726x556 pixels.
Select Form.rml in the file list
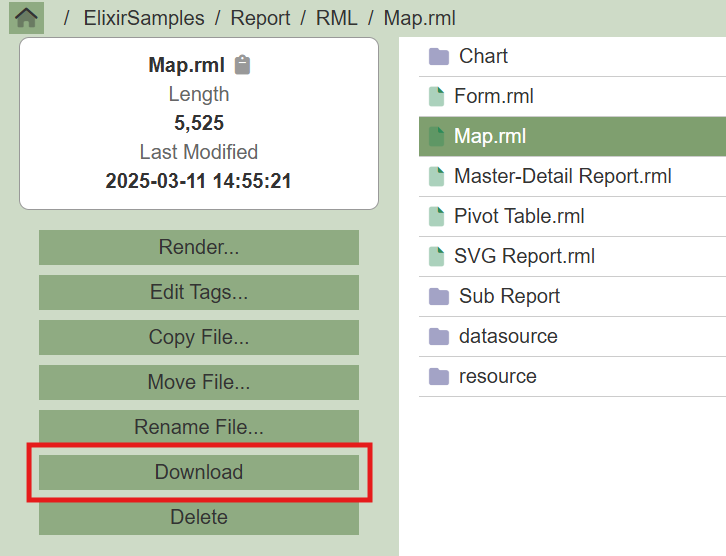tap(572, 96)
